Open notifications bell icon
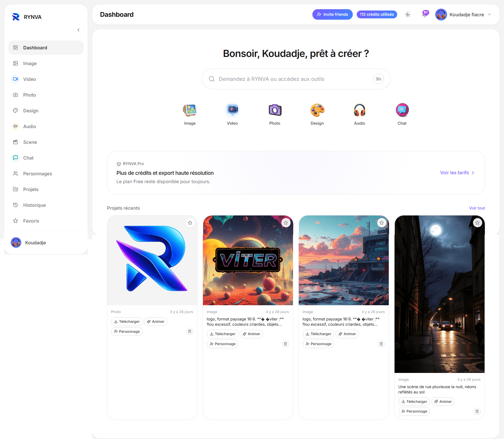 425,14
